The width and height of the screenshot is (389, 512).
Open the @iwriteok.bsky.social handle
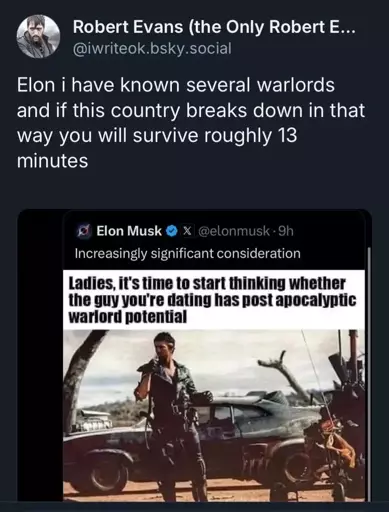point(152,48)
